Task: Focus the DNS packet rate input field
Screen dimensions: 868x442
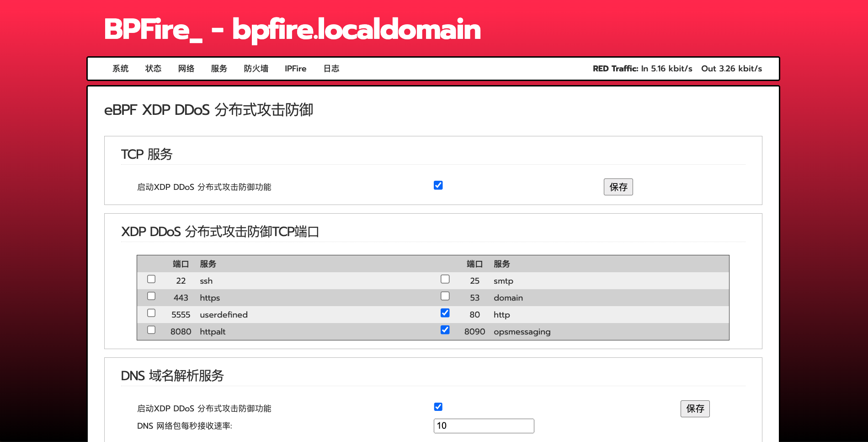Action: 484,426
